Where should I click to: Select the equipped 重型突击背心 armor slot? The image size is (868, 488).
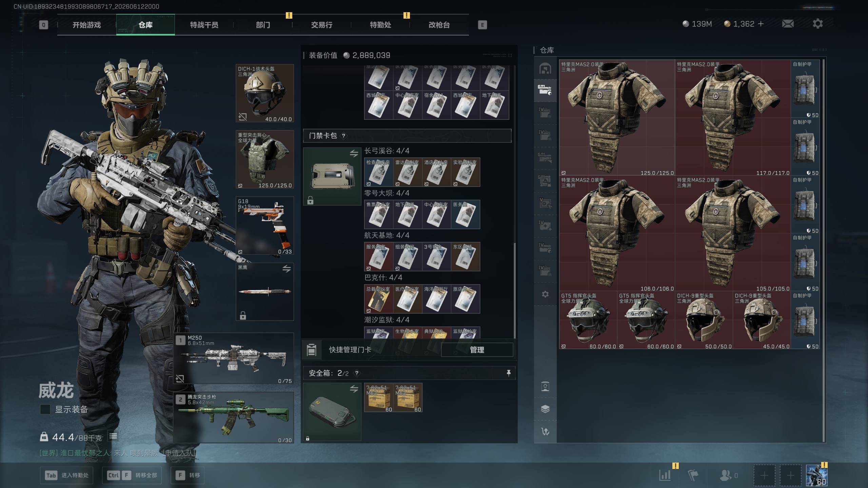click(265, 159)
